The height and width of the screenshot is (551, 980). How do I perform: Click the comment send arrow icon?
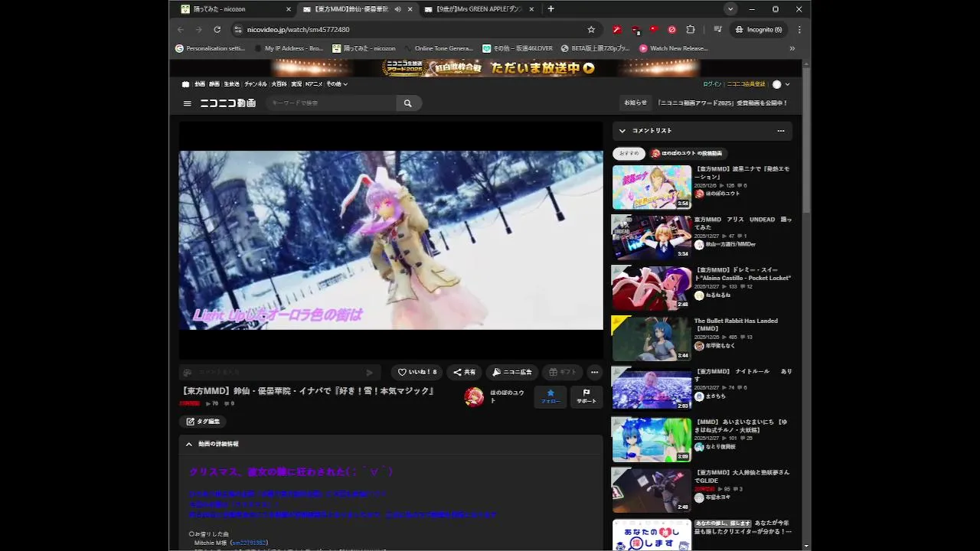point(370,373)
